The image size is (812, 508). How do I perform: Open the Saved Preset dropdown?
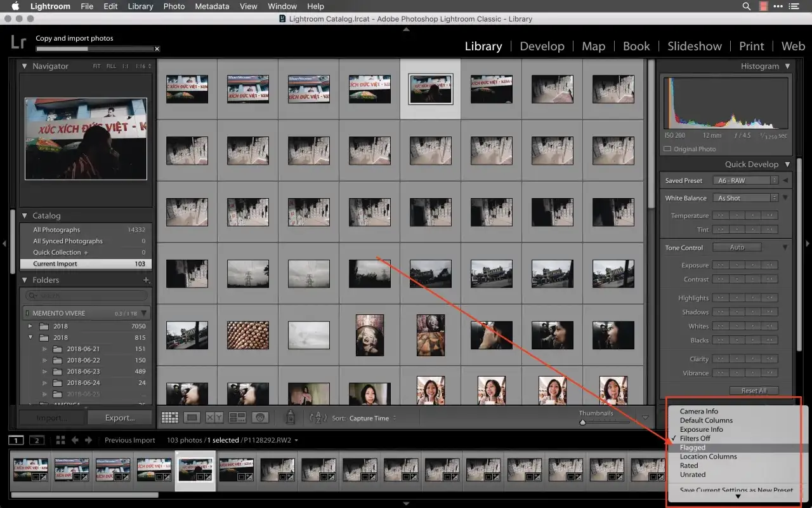[746, 180]
